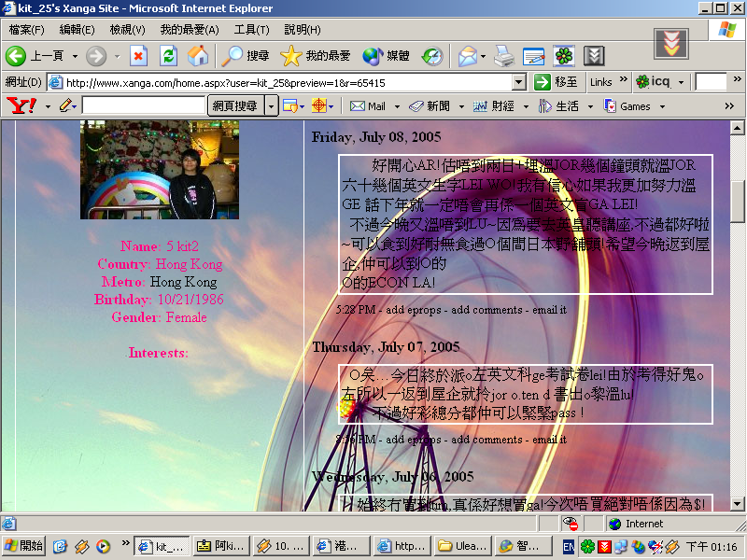Click the Internet zone indicator in status bar
747x560 pixels.
[x=636, y=524]
